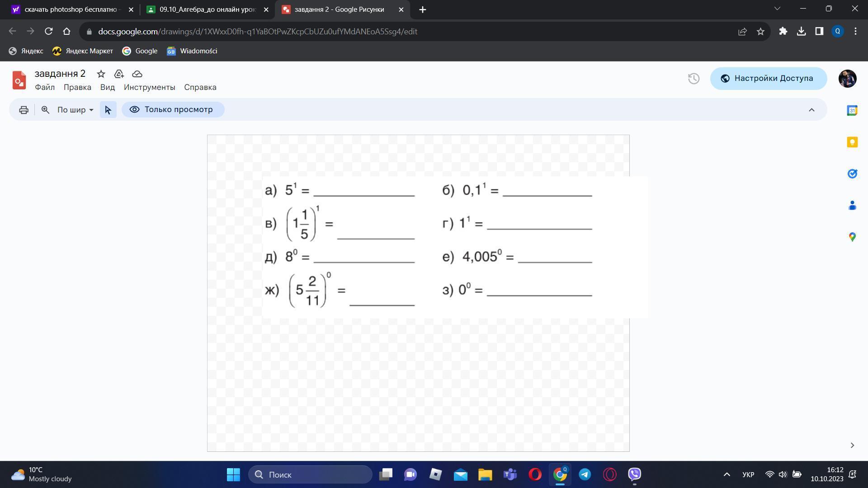The image size is (868, 488).
Task: Click the Windows taskbar Поиск box
Action: 310,474
